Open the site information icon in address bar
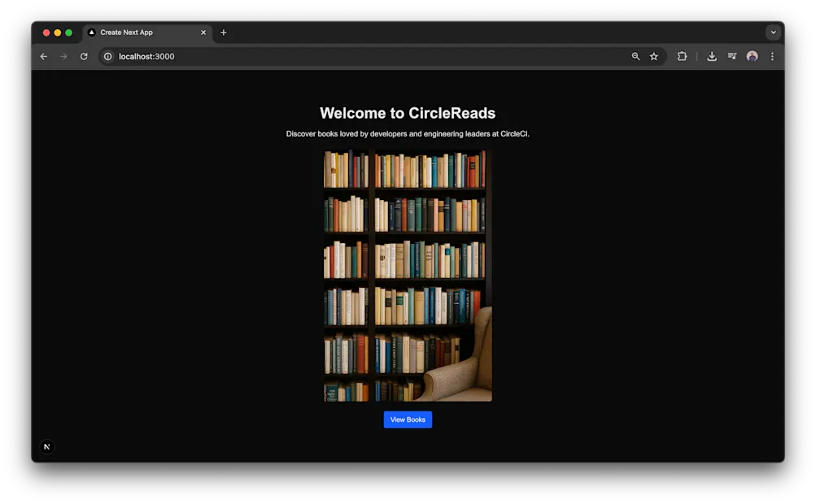Viewport: 816px width, 504px height. point(107,56)
